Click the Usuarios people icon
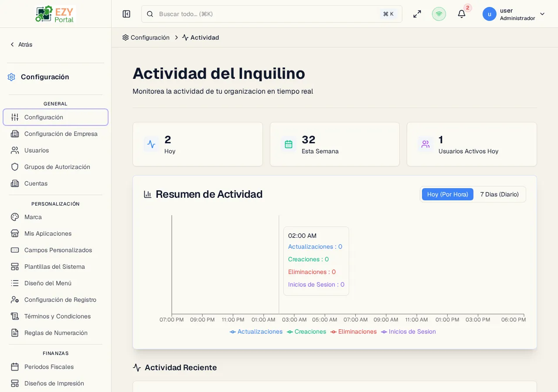 pyautogui.click(x=15, y=150)
